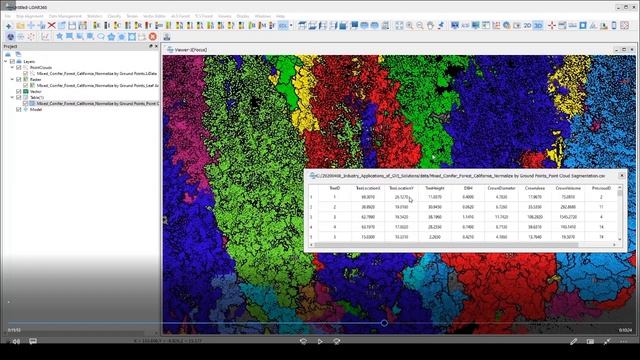
Task: Close the Project panel
Action: click(156, 47)
